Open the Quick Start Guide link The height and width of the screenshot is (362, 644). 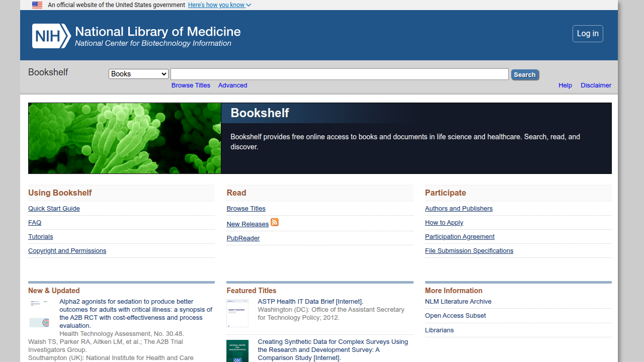click(x=54, y=209)
